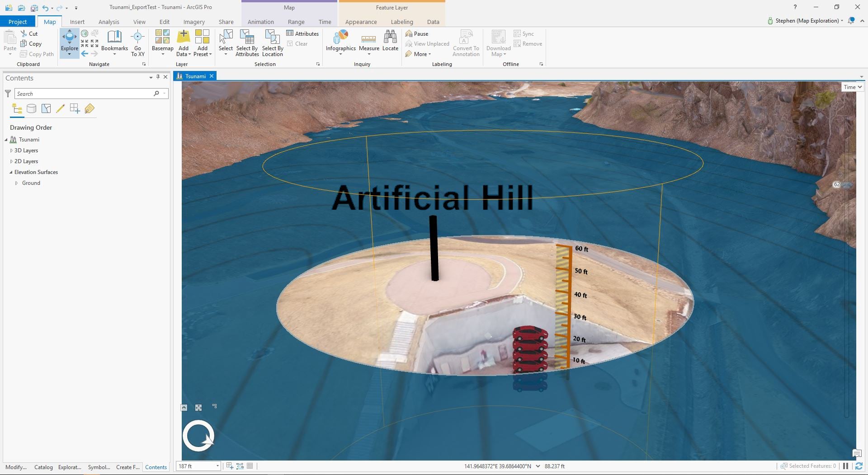Toggle navigator full control mode button
The height and width of the screenshot is (475, 868).
point(198,408)
